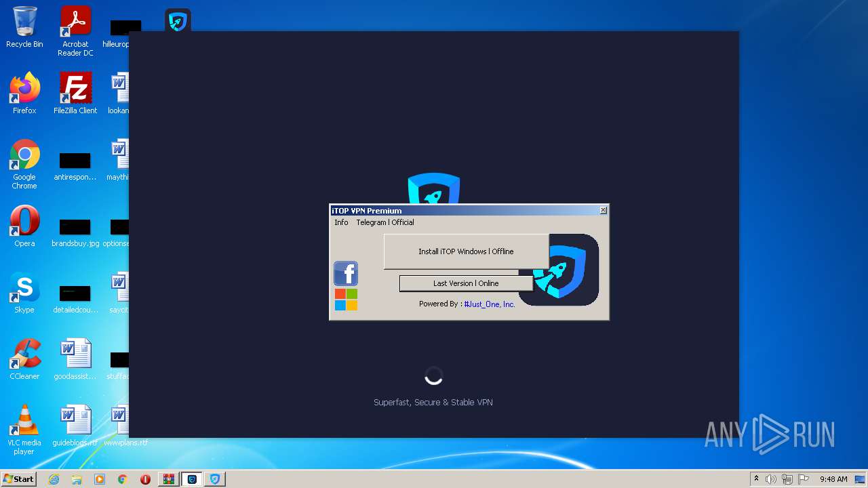The width and height of the screenshot is (868, 488).
Task: Click the loading spinner in the splash window
Action: [x=434, y=375]
